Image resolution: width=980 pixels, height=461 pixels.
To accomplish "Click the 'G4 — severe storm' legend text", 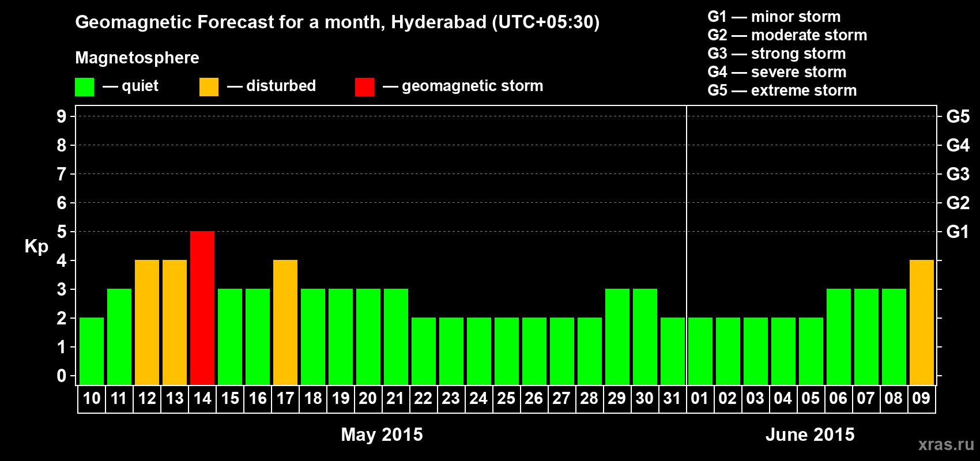I will click(777, 72).
